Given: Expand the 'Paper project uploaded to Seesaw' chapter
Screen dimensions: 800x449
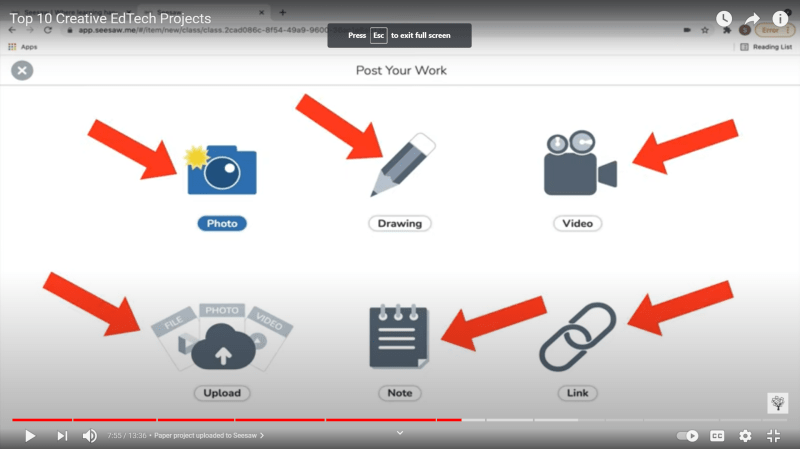Looking at the screenshot, I should (210, 436).
